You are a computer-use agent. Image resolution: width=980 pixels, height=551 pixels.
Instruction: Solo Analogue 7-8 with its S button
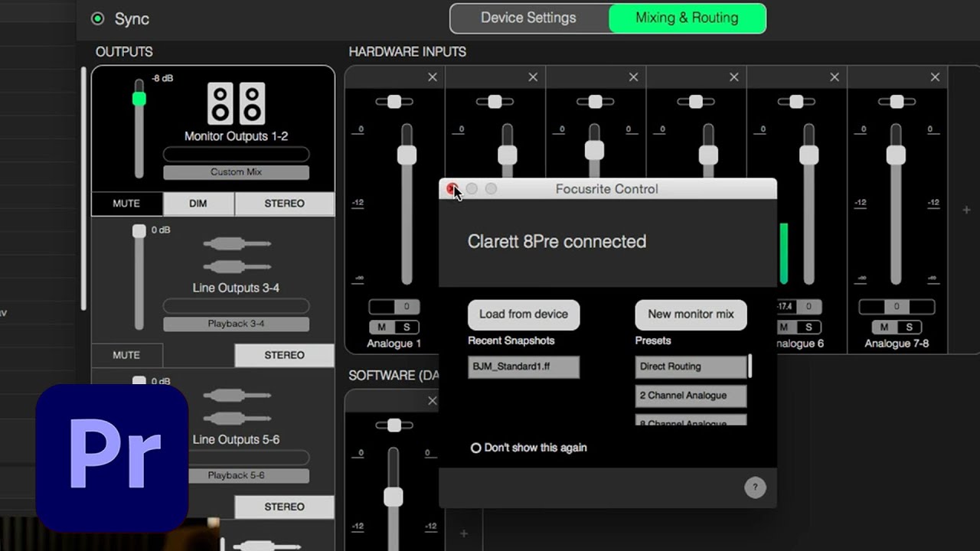(x=909, y=327)
